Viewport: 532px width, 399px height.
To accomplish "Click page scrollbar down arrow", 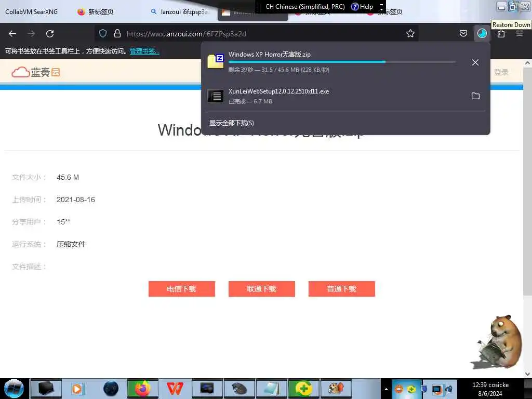I will click(x=527, y=374).
